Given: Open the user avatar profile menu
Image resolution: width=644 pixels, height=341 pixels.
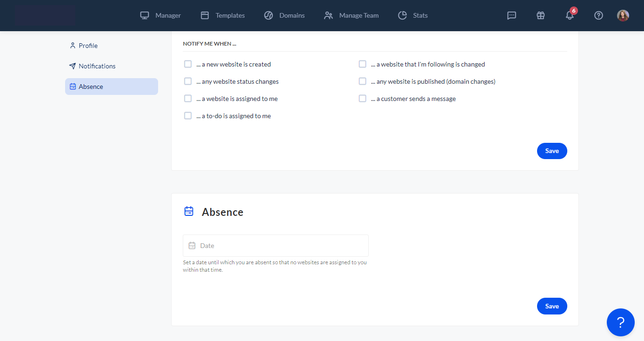Looking at the screenshot, I should (x=623, y=15).
